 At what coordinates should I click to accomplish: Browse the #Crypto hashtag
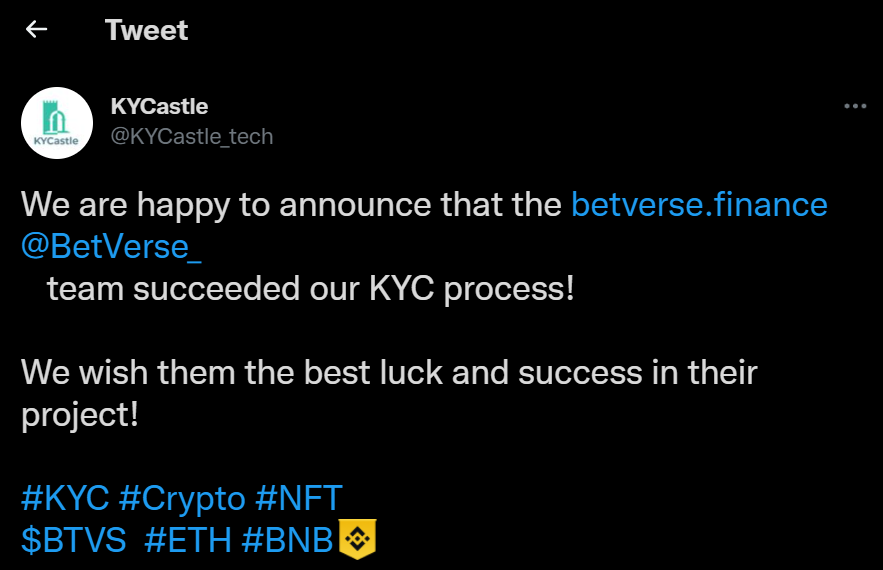point(182,497)
